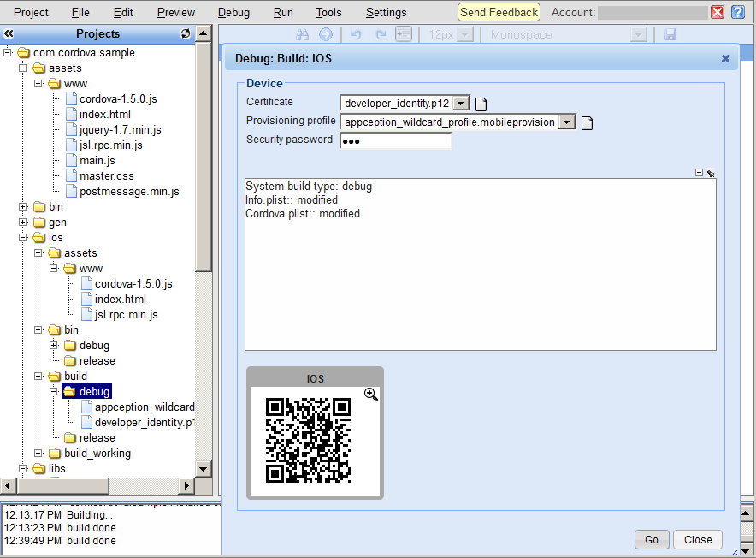Expand the gen folder
756x558 pixels.
(22, 222)
